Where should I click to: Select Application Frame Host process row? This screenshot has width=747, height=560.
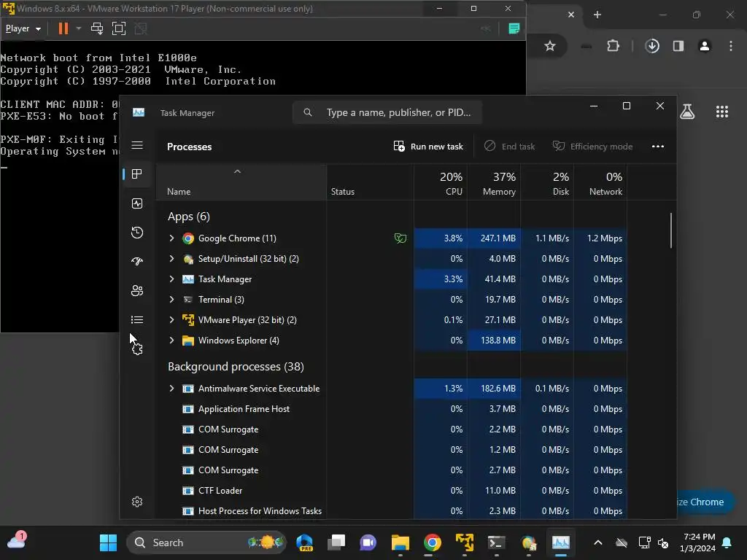[392, 409]
